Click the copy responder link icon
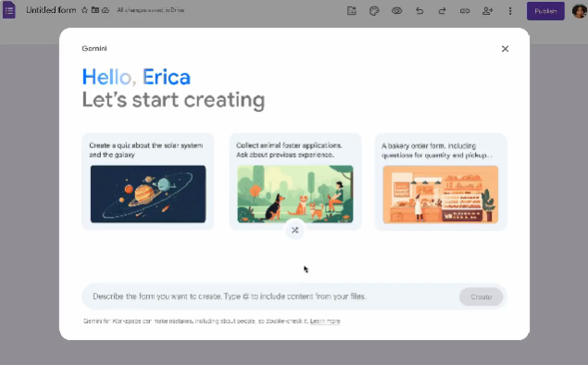Screen dimensions: 588x365 [x=465, y=11]
